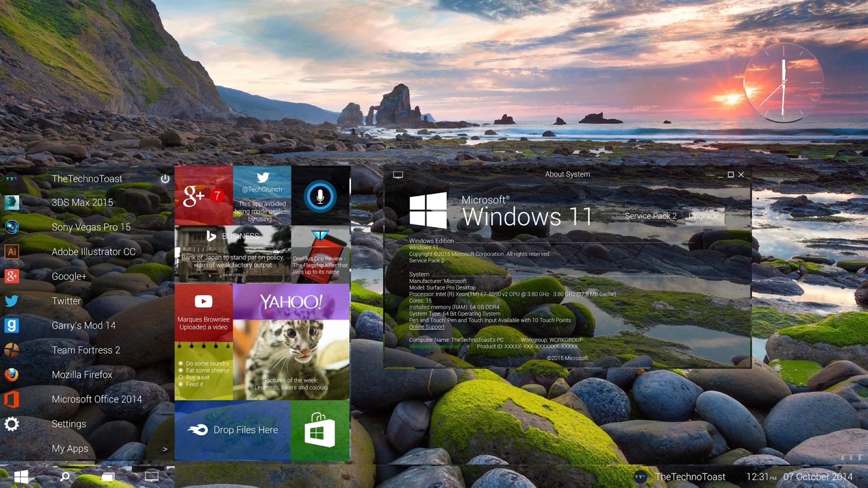The height and width of the screenshot is (488, 868).
Task: Open the search magnifier on taskbar
Action: 65,477
